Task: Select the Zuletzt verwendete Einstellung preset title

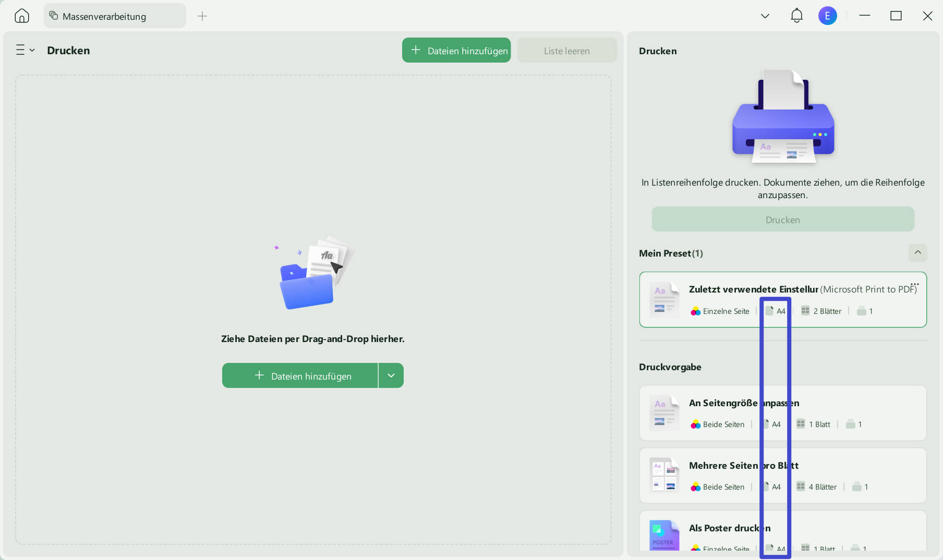Action: (x=753, y=289)
